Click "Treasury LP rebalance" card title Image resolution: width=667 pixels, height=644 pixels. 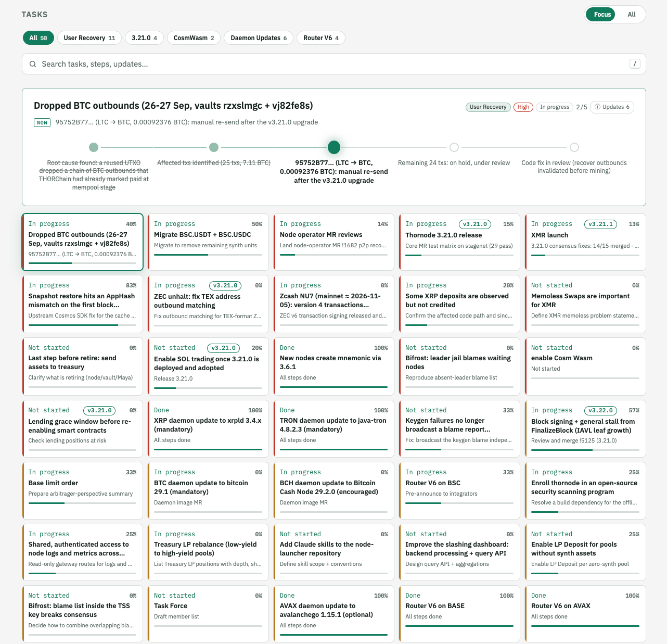[x=206, y=549]
